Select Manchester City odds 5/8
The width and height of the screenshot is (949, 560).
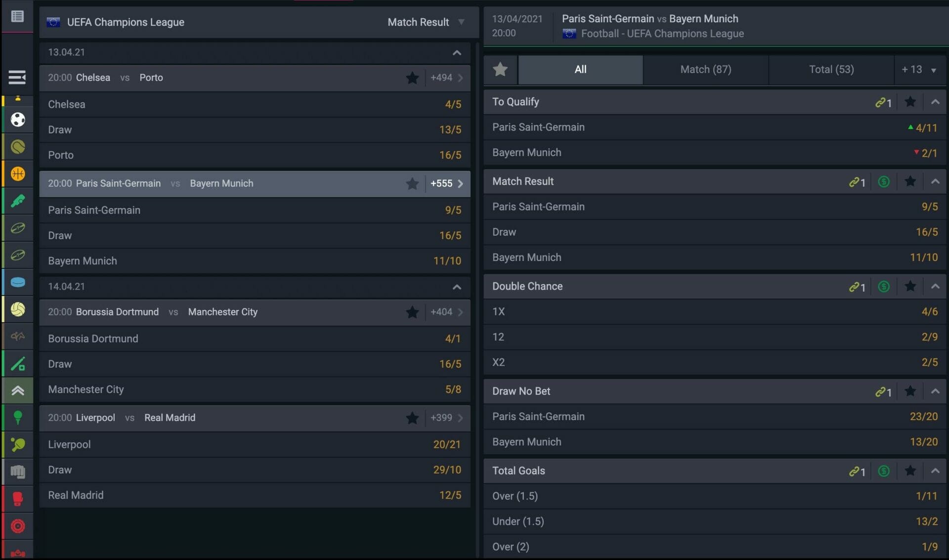pyautogui.click(x=255, y=389)
